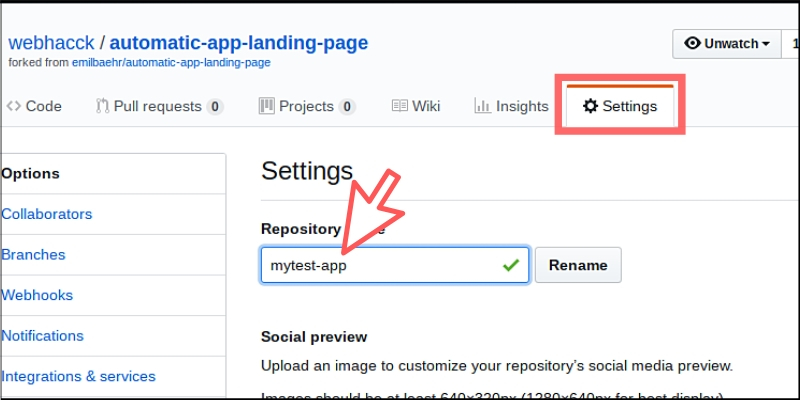The width and height of the screenshot is (800, 400).
Task: Select the Settings tab
Action: pos(620,106)
